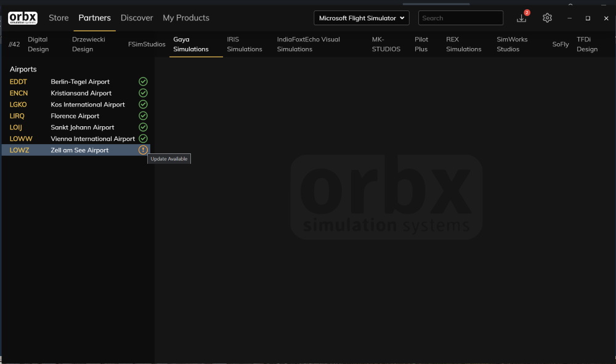Click update available icon for Zell am See

[x=143, y=150]
